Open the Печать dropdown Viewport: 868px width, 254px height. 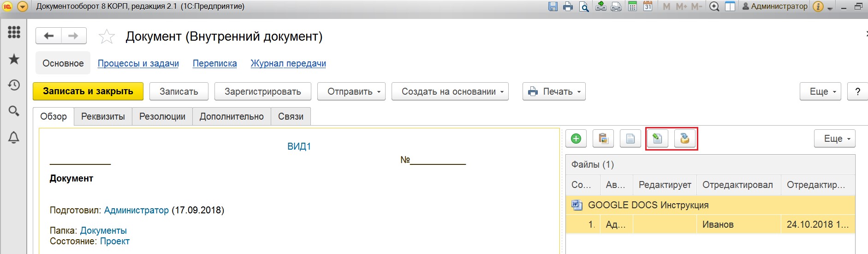click(554, 91)
